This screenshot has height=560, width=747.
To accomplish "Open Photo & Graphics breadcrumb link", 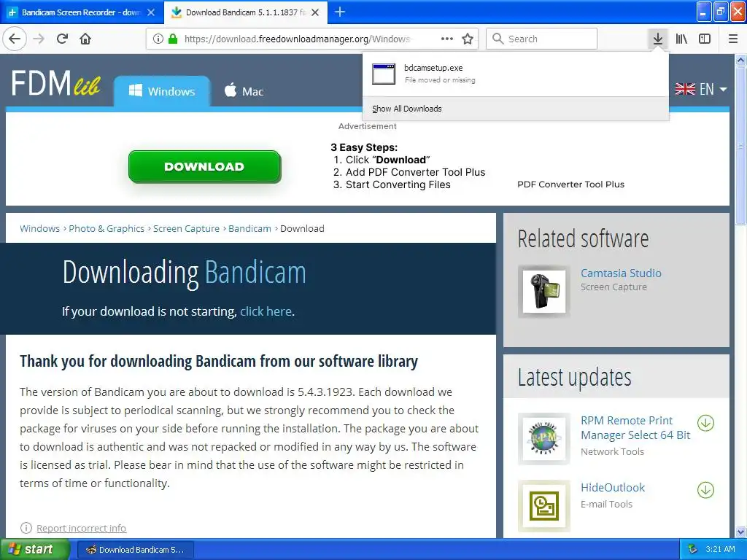I will point(107,228).
